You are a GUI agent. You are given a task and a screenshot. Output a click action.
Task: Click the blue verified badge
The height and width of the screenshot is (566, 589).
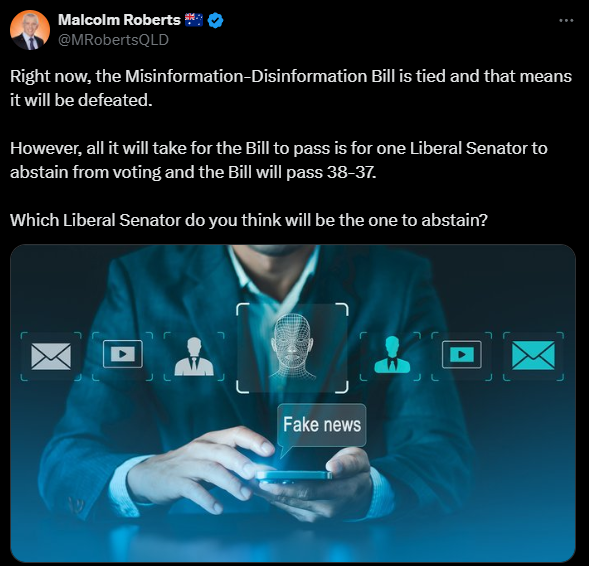(x=215, y=20)
